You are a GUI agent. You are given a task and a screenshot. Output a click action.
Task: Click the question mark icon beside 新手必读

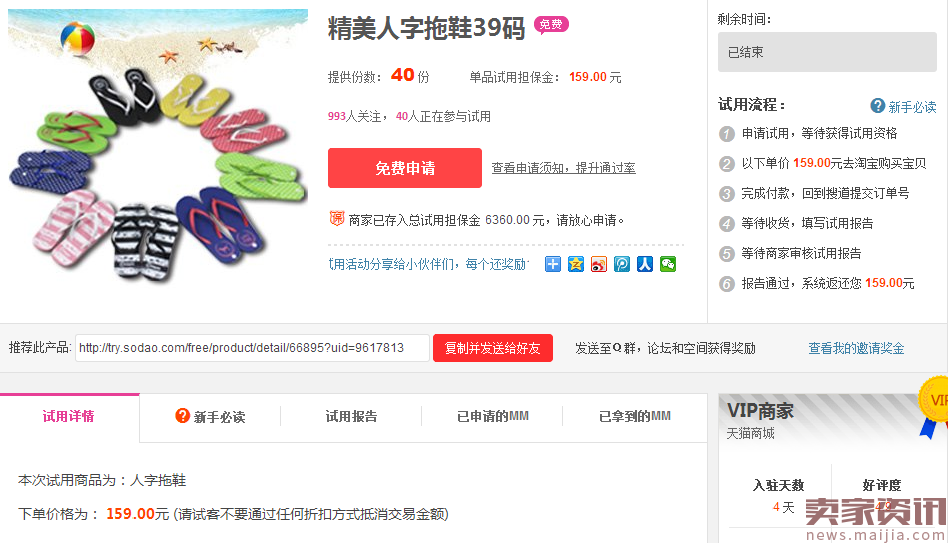(877, 106)
